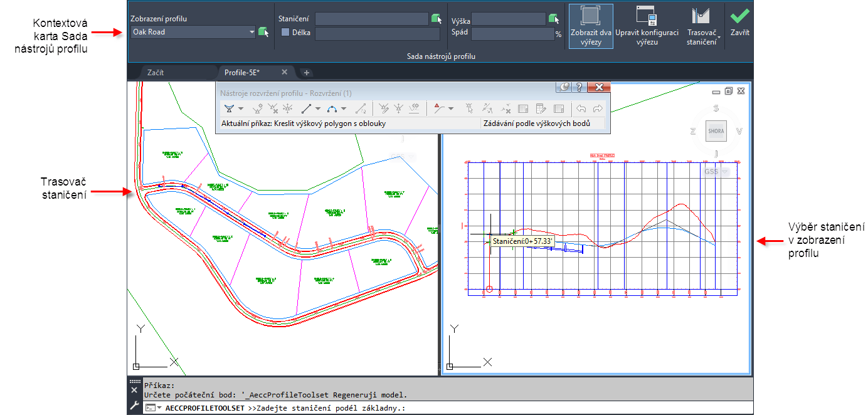Toggle the Délka checkbox
This screenshot has height=415, width=868.
tap(285, 32)
